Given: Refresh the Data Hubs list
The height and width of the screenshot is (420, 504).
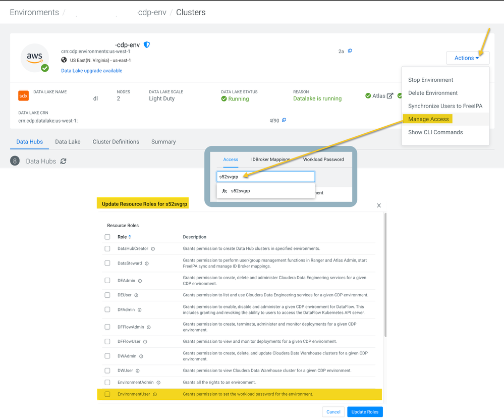Looking at the screenshot, I should pyautogui.click(x=64, y=161).
